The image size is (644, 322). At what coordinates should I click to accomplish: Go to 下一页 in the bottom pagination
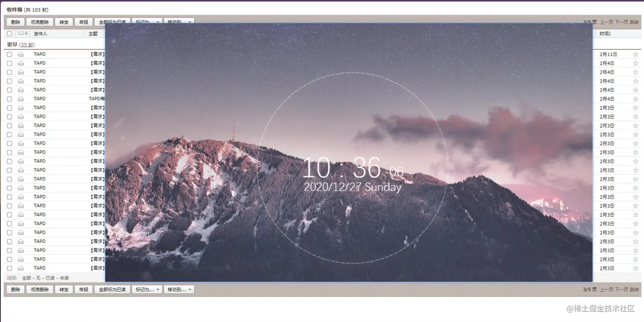tap(621, 290)
